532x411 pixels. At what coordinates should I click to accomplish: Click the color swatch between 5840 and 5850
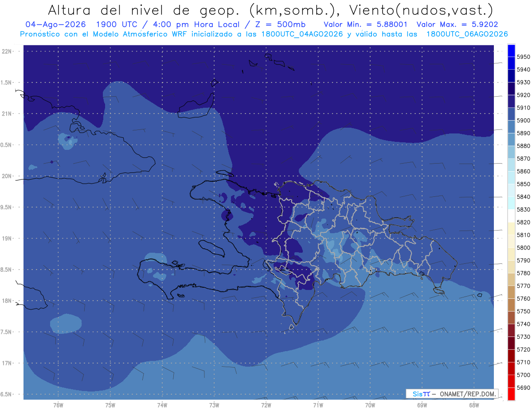pyautogui.click(x=511, y=190)
